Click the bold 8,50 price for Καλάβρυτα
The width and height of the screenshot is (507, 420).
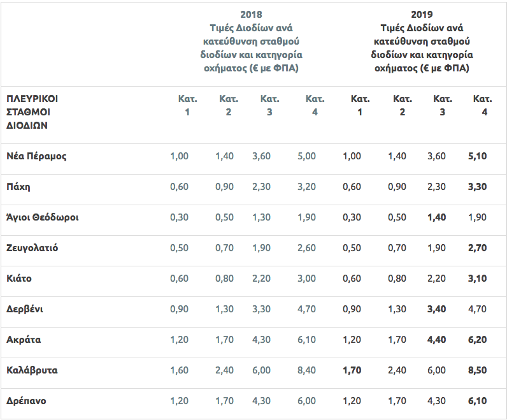click(477, 370)
